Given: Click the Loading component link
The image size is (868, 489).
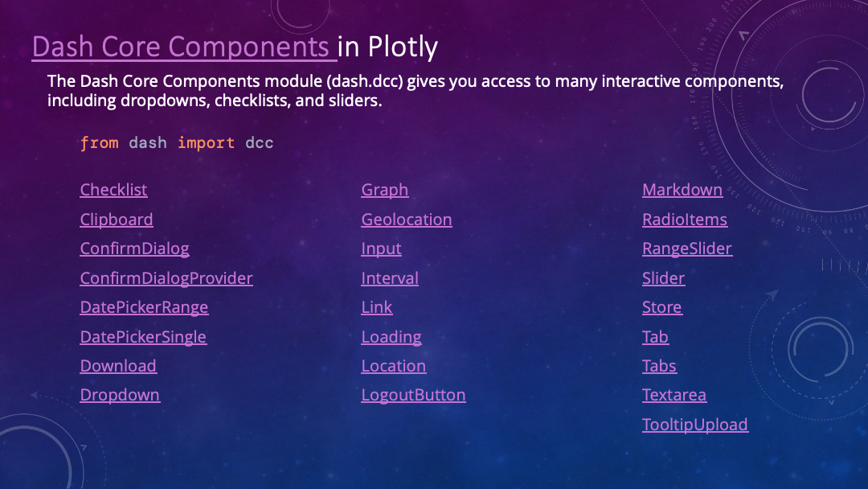Looking at the screenshot, I should (391, 337).
